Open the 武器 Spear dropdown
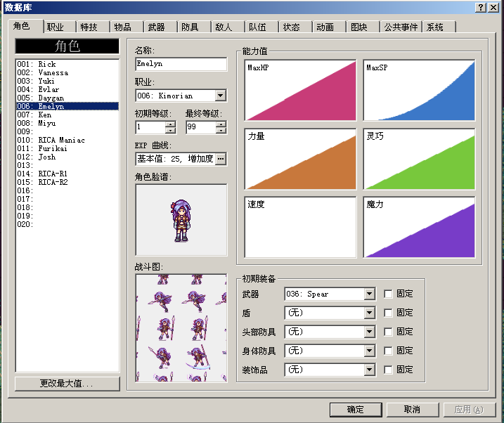The height and width of the screenshot is (423, 504). coord(369,294)
